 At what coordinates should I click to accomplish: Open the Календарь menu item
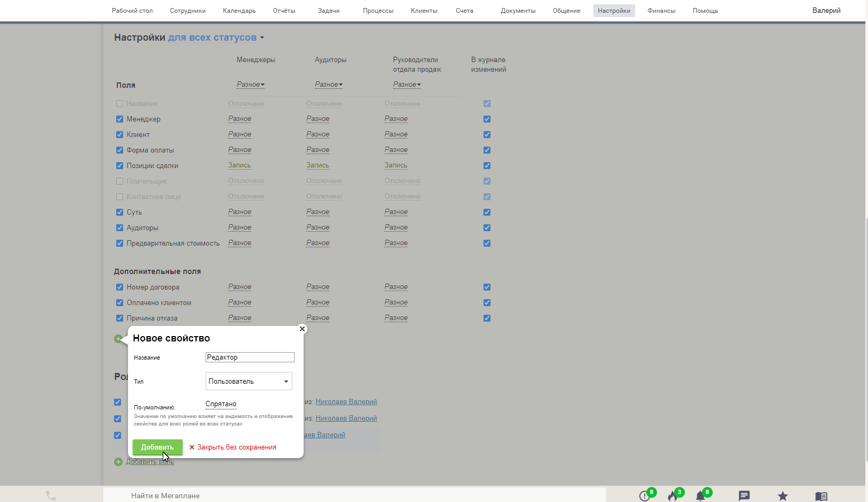(x=239, y=11)
